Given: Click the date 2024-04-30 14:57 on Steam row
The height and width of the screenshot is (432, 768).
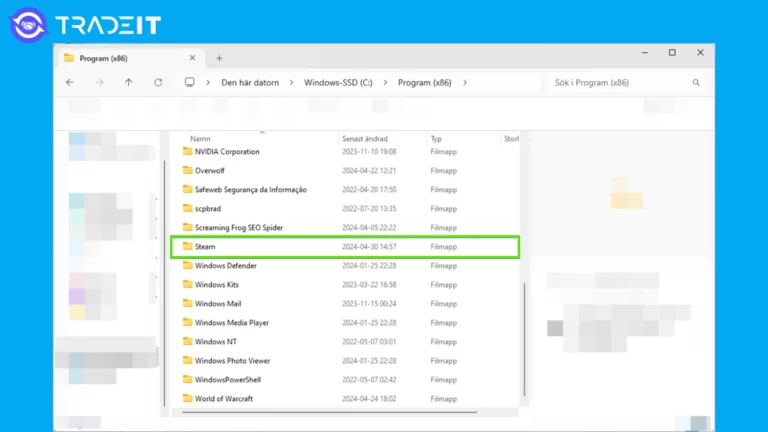Looking at the screenshot, I should [x=369, y=246].
